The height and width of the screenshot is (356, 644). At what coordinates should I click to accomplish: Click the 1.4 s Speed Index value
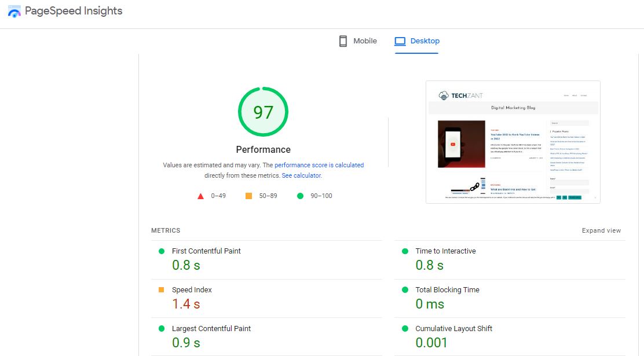click(x=186, y=304)
